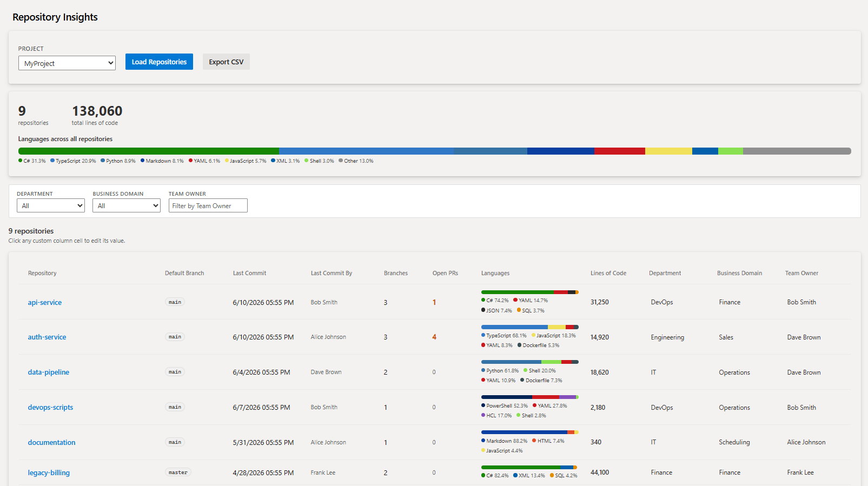Image resolution: width=868 pixels, height=486 pixels.
Task: Edit the Dave Brown team owner cell for data-pipeline
Action: [804, 372]
